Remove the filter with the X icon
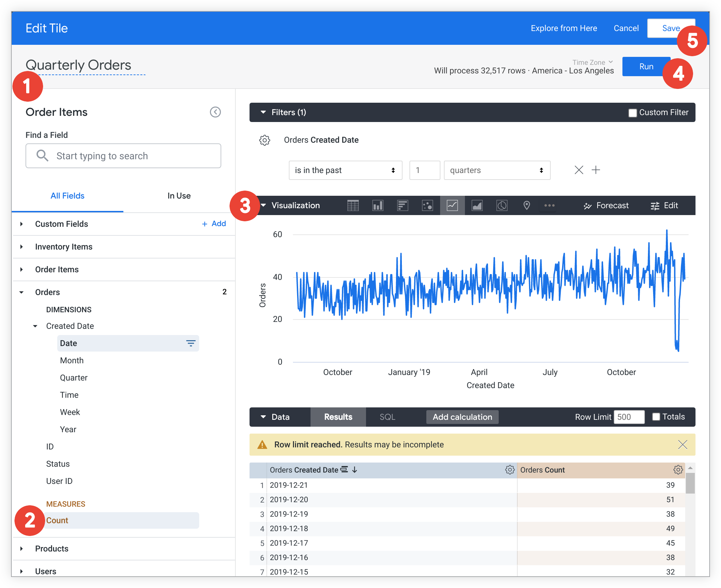721x588 pixels. (579, 170)
